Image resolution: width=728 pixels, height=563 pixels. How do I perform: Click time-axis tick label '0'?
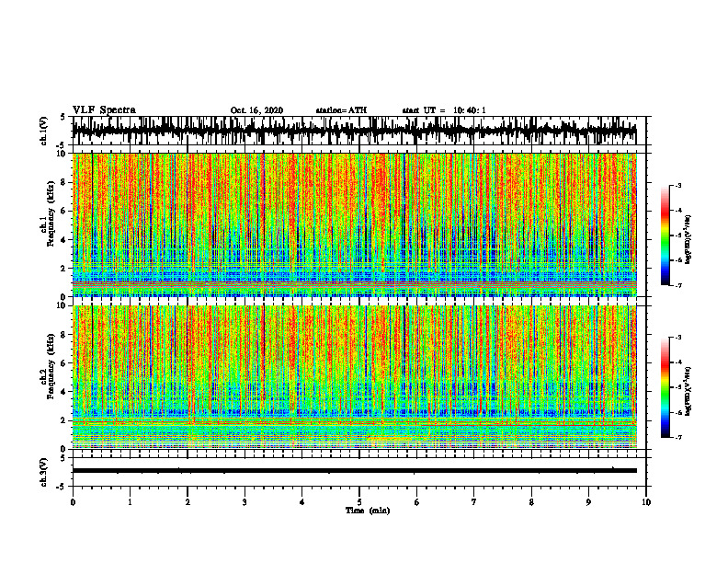(x=73, y=502)
